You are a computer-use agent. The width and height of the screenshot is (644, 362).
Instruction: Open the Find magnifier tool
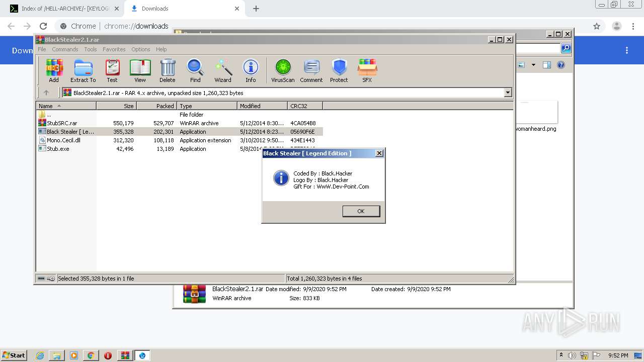point(195,70)
